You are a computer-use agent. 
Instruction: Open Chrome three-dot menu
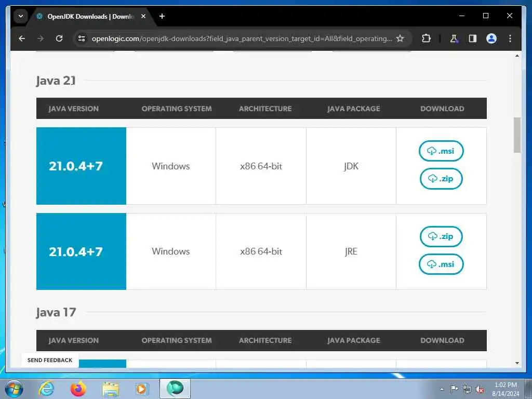coord(510,38)
